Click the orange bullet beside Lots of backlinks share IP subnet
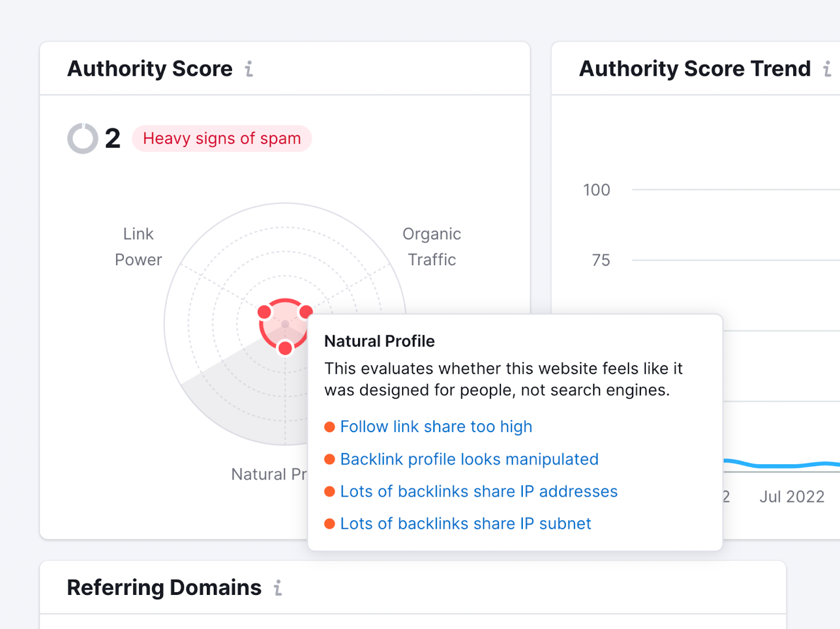The width and height of the screenshot is (840, 629). pyautogui.click(x=329, y=523)
